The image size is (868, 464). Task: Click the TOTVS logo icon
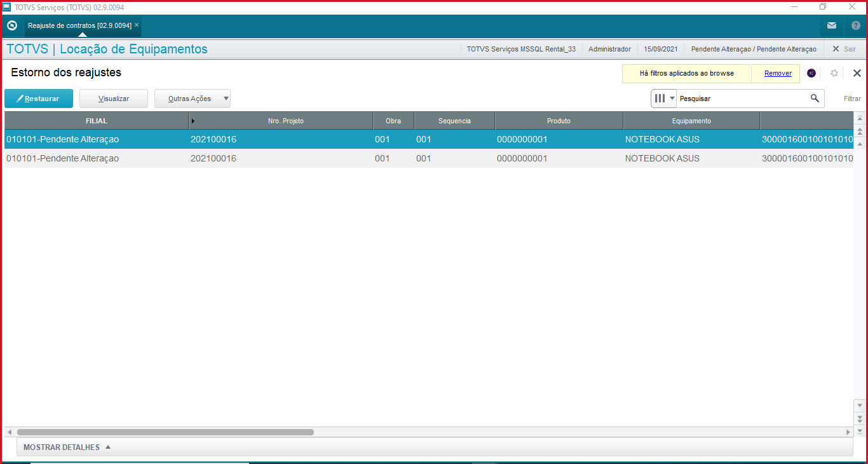tap(11, 25)
